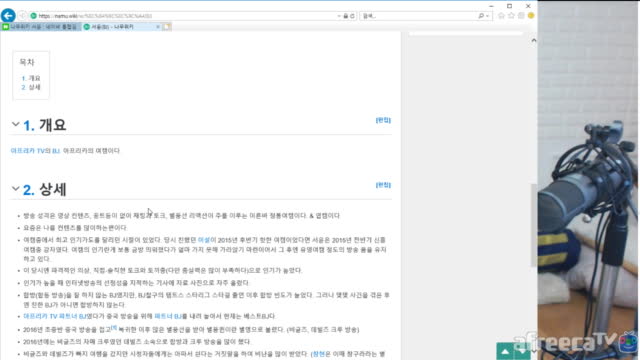This screenshot has height=360, width=640.
Task: Open the blue '아설' link in the third bullet
Action: [x=204, y=240]
